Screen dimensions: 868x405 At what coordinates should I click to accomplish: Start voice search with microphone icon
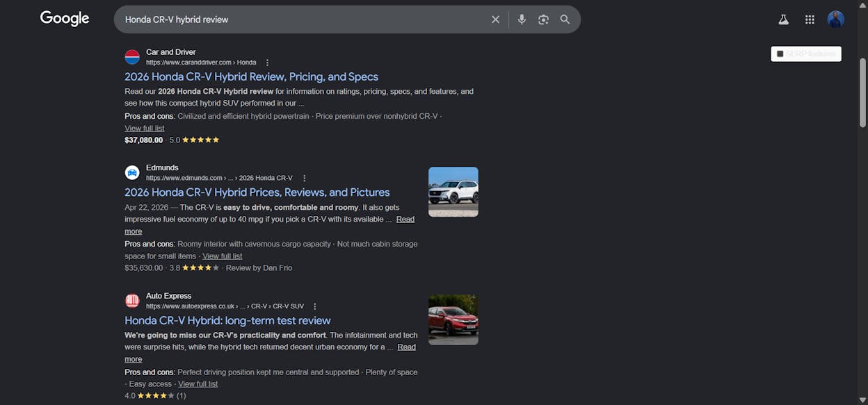point(522,19)
